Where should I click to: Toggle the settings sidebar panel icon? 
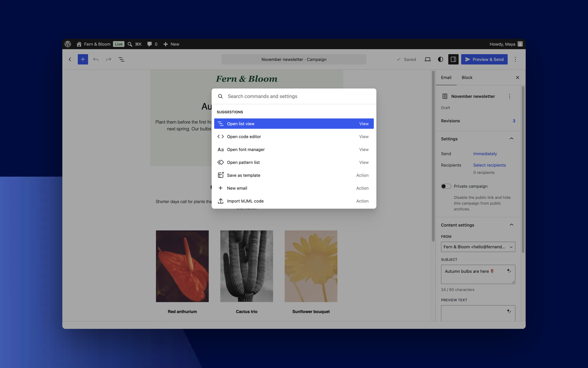(x=453, y=59)
